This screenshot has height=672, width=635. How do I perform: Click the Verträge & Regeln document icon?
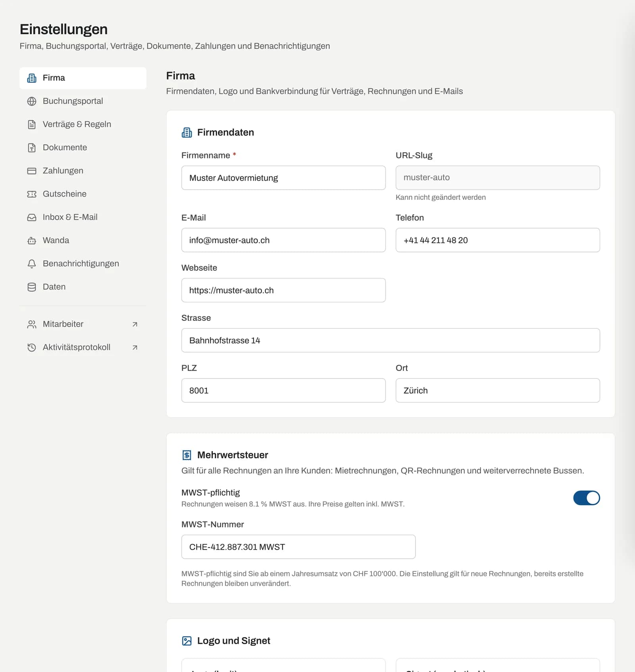tap(32, 124)
